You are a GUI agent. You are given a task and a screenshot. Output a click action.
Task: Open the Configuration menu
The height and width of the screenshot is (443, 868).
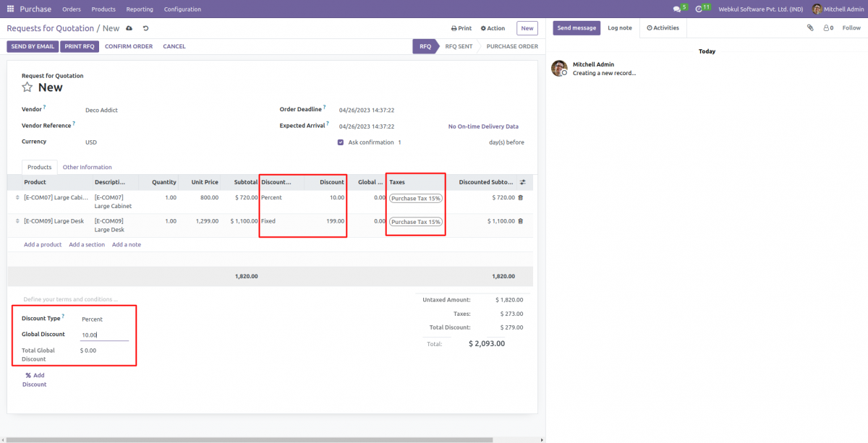pos(182,9)
